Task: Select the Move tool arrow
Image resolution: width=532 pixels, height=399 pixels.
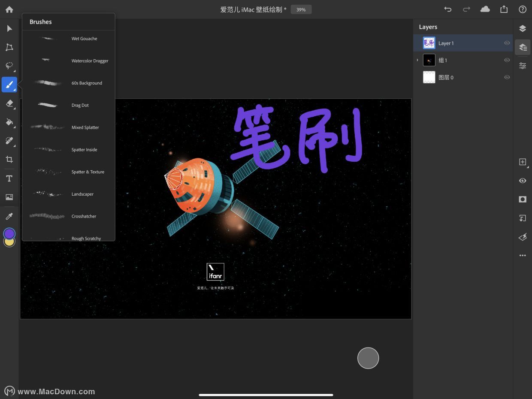Action: point(9,28)
